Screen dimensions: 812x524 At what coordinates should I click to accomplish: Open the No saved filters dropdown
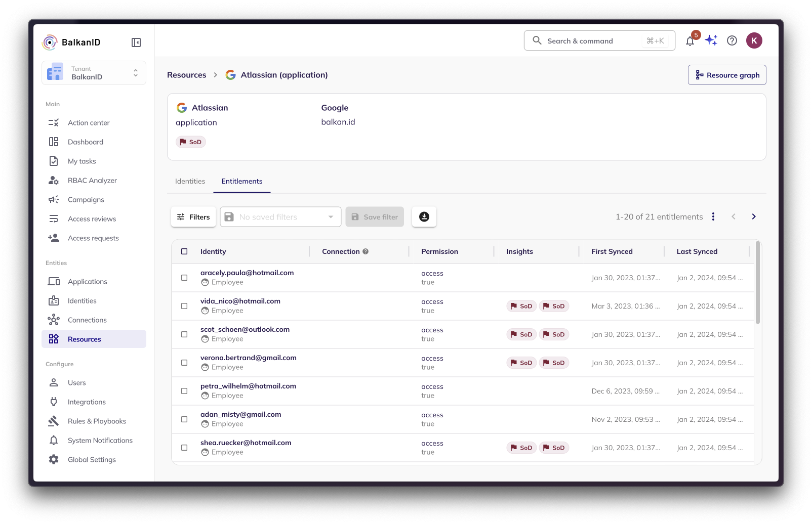click(280, 217)
